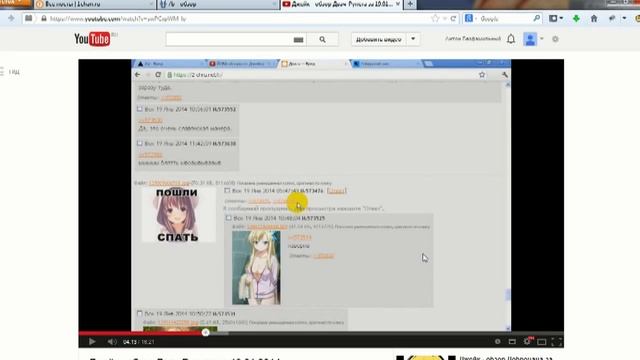Screen dimensions: 640x360
Task: Click the in-video wrench settings icon
Action: 504,75
